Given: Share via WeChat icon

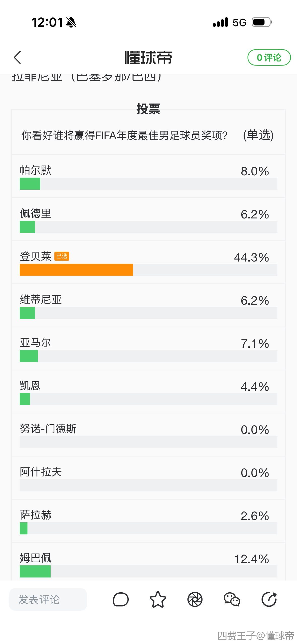Looking at the screenshot, I should 232,599.
